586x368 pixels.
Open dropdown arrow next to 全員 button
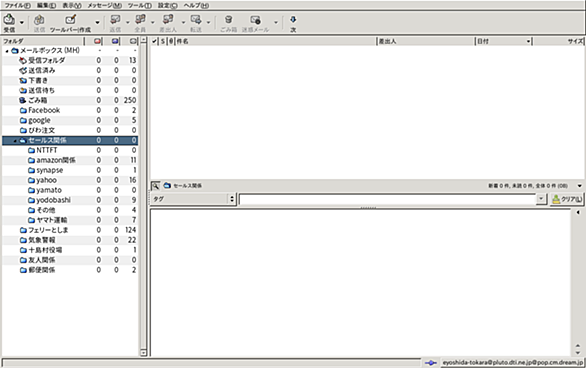point(152,22)
